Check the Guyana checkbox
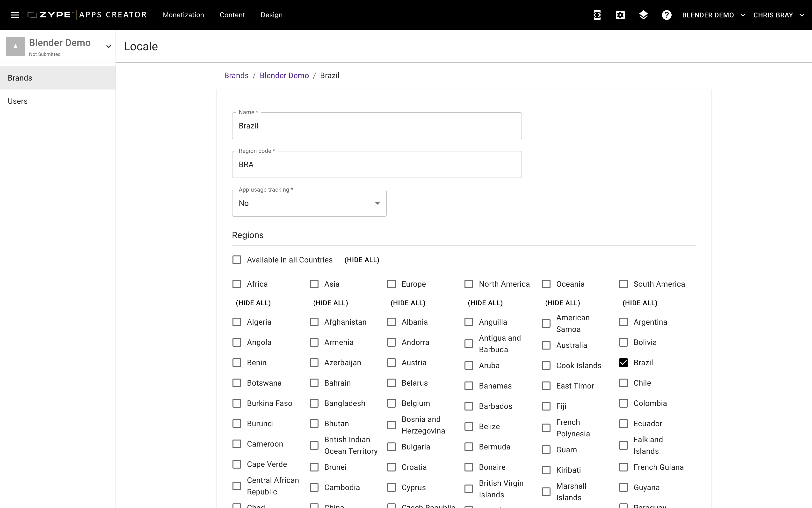The height and width of the screenshot is (508, 812). pyautogui.click(x=623, y=487)
